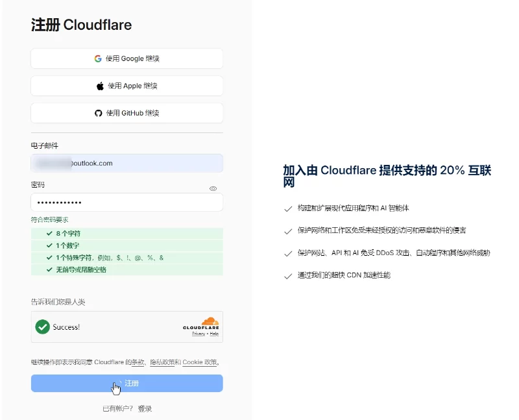Click the green Success checkmark in verification widget

click(x=43, y=327)
